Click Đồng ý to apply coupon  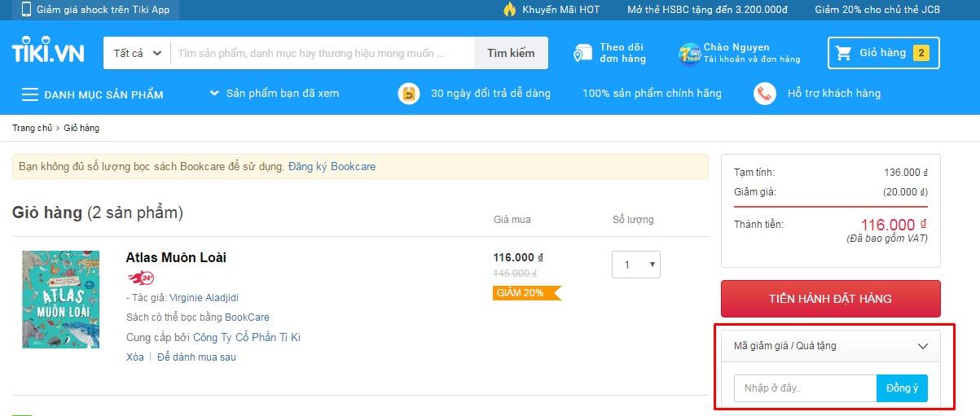pyautogui.click(x=902, y=388)
